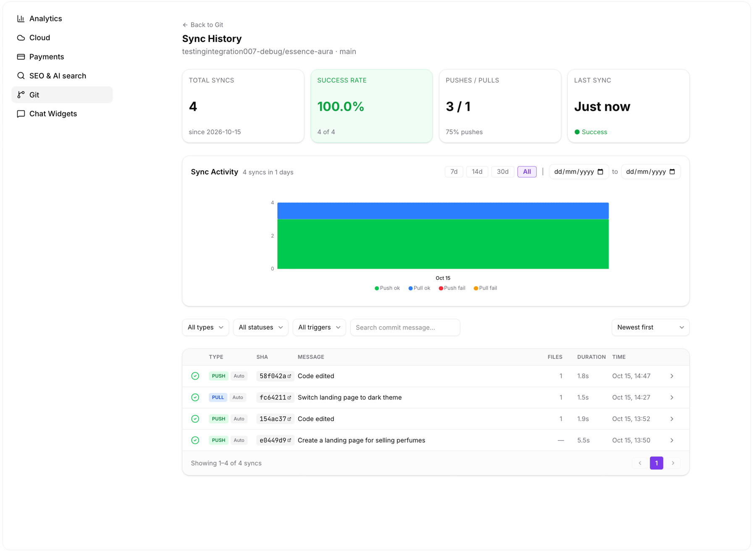Click the Cloud icon in sidebar

21,38
